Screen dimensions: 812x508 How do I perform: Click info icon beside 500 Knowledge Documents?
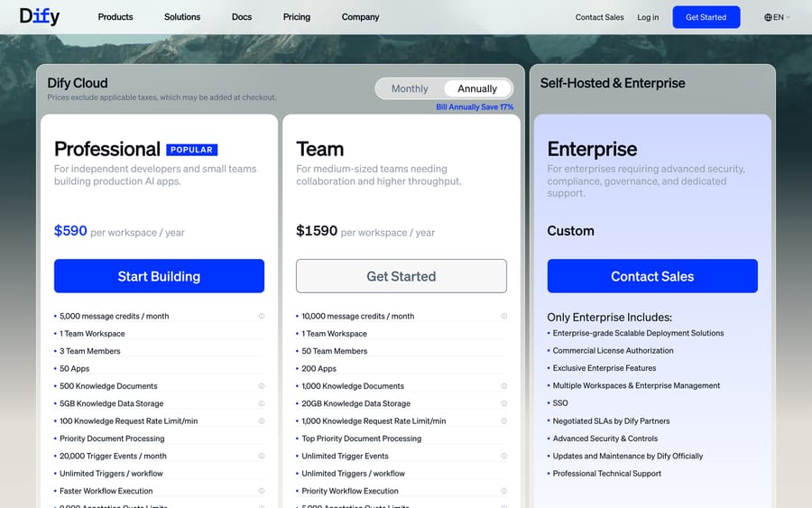262,386
